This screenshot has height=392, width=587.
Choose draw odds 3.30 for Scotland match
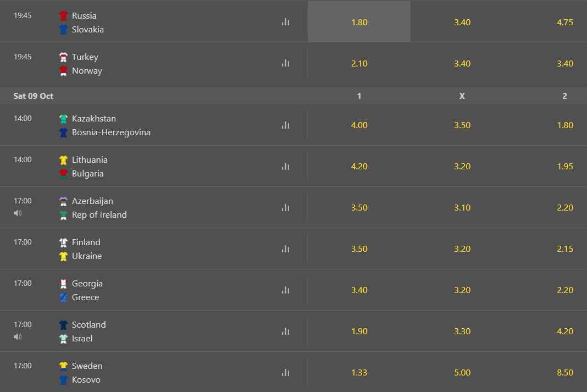(462, 331)
